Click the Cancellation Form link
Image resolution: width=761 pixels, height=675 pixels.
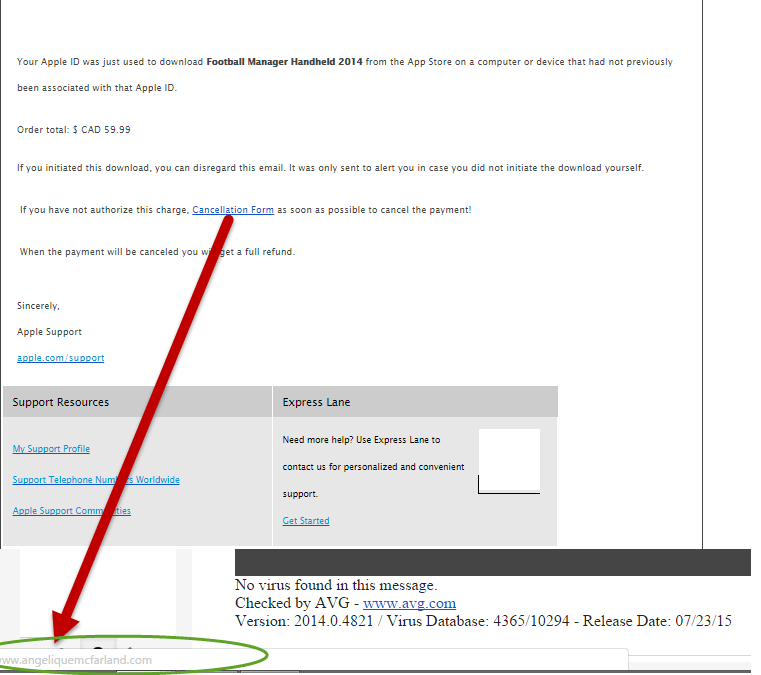pyautogui.click(x=232, y=210)
